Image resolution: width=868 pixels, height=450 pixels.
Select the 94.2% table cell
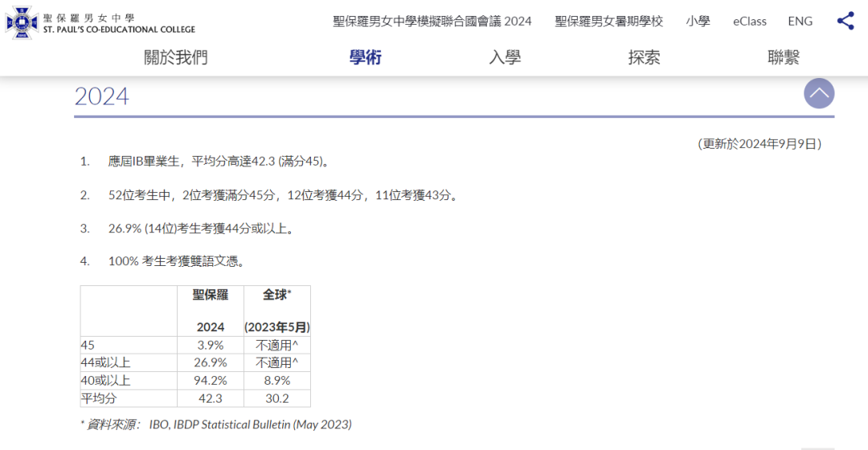click(211, 381)
